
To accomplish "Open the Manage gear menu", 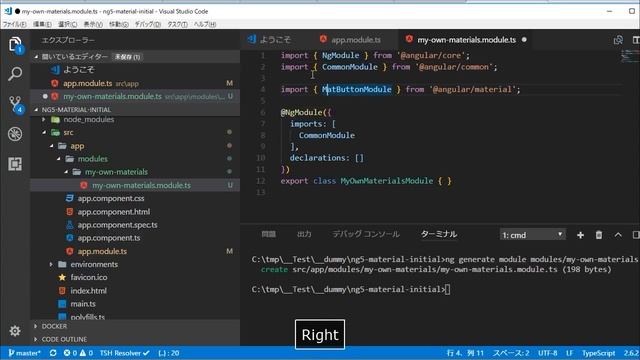I will point(15,331).
